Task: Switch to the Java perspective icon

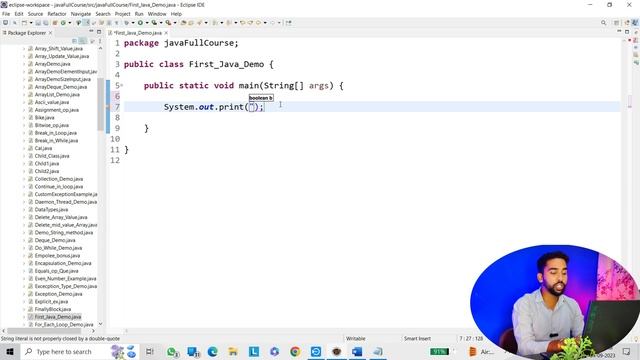Action: tap(635, 23)
